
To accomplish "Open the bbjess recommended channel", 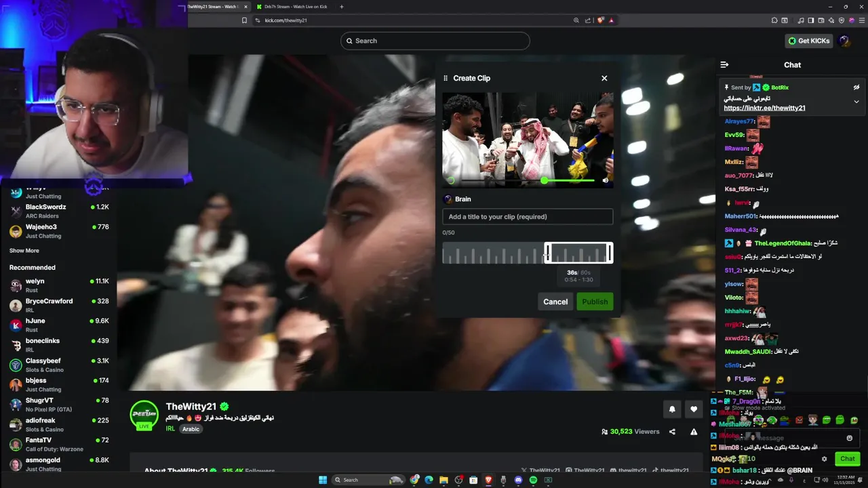I will point(59,385).
